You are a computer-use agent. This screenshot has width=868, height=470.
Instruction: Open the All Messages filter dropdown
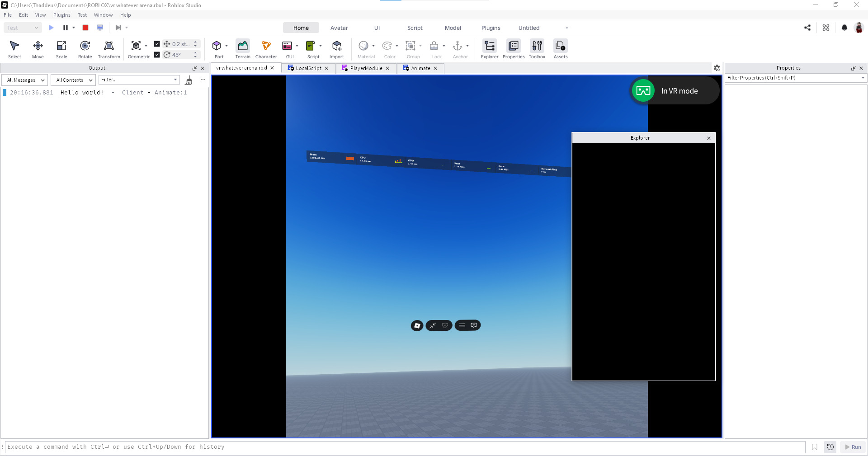click(x=25, y=80)
